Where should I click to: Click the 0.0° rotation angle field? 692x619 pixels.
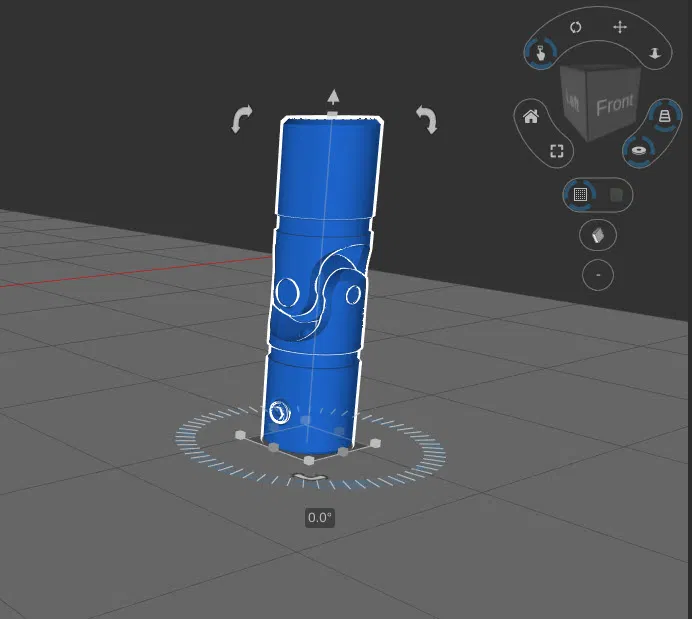coord(320,518)
